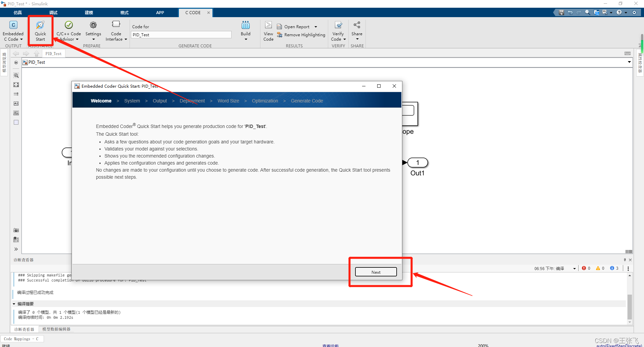Switch to the 建模 tab
The height and width of the screenshot is (347, 644).
pos(89,12)
